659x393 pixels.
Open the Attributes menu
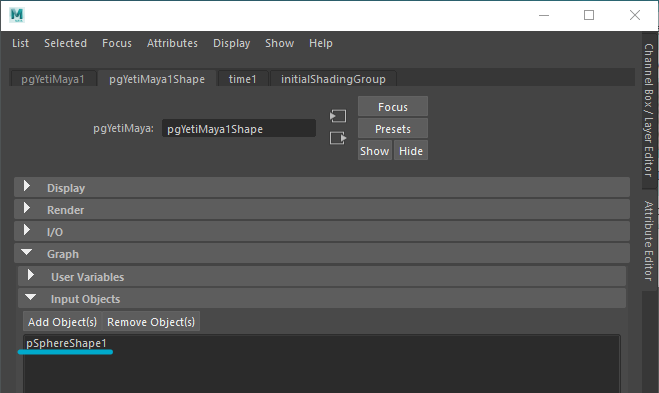point(172,43)
